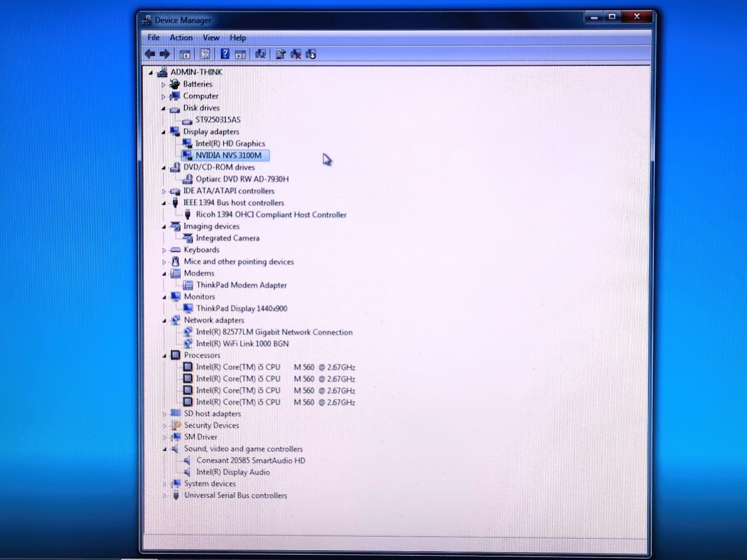Screen dimensions: 747x560
Task: Click the Update driver software icon
Action: (x=281, y=54)
